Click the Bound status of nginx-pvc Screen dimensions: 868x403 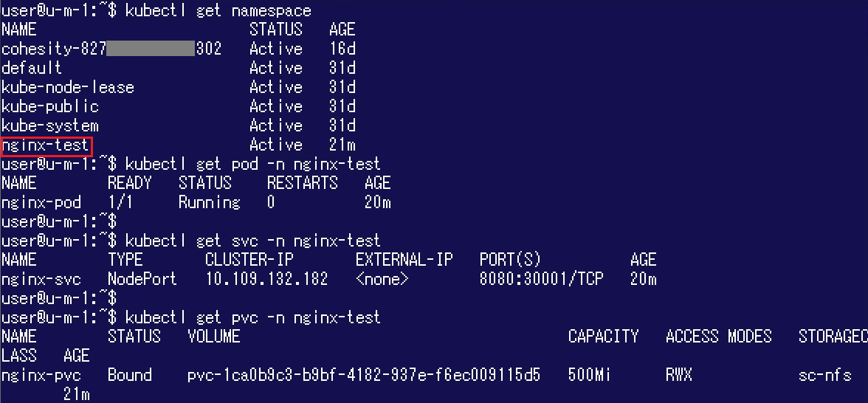[x=130, y=375]
